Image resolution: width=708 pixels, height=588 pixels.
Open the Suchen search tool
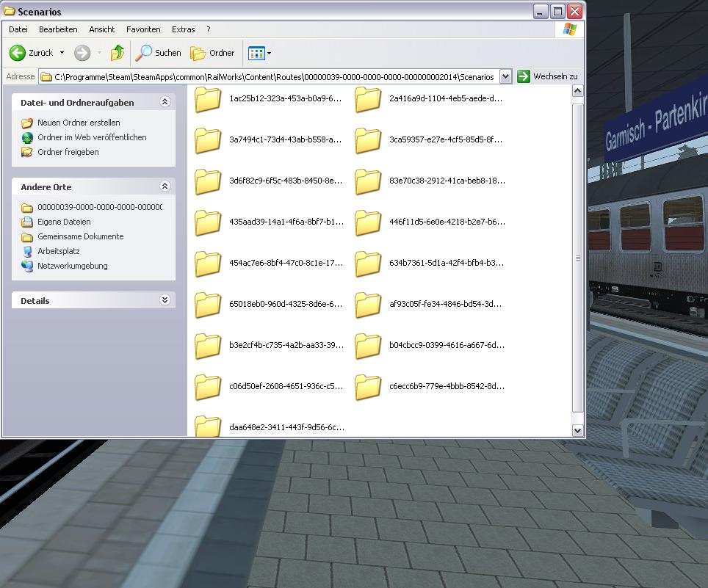tap(159, 53)
